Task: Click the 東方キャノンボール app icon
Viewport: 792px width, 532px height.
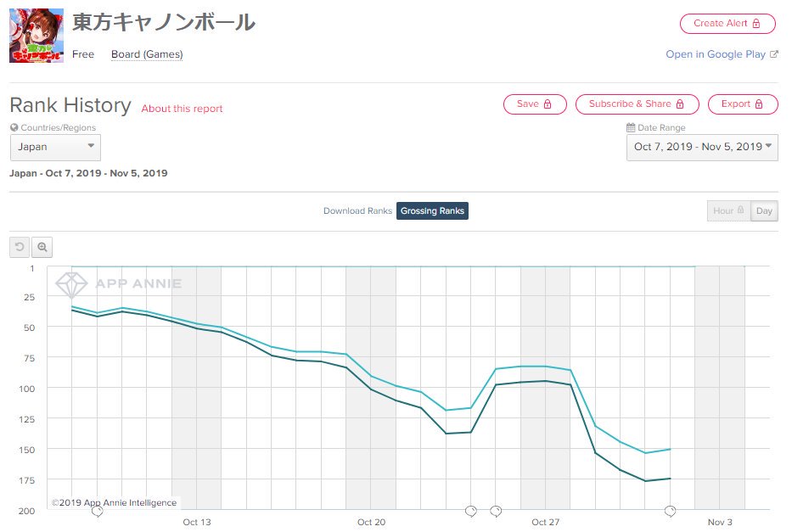Action: coord(37,36)
